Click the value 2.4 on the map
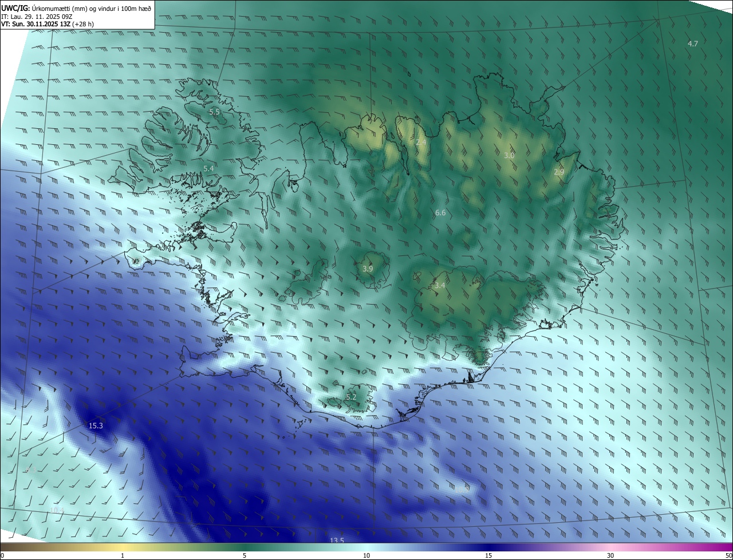The height and width of the screenshot is (560, 733). coord(421,141)
